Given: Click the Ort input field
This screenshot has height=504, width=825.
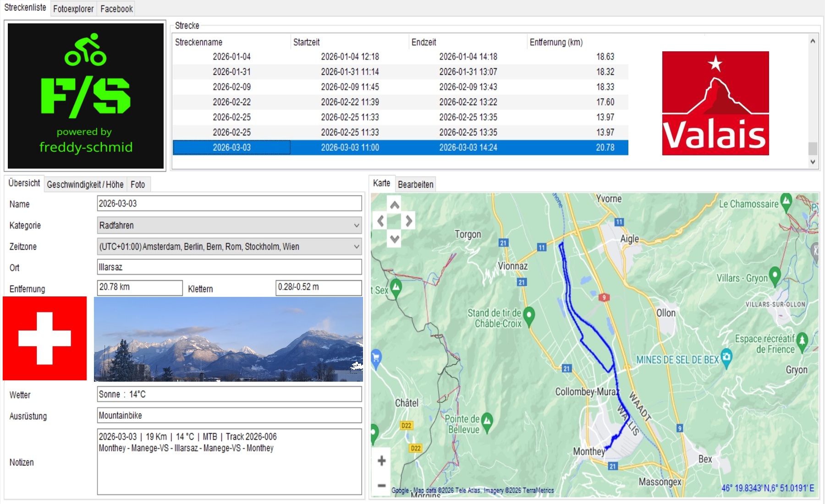Looking at the screenshot, I should 229,267.
